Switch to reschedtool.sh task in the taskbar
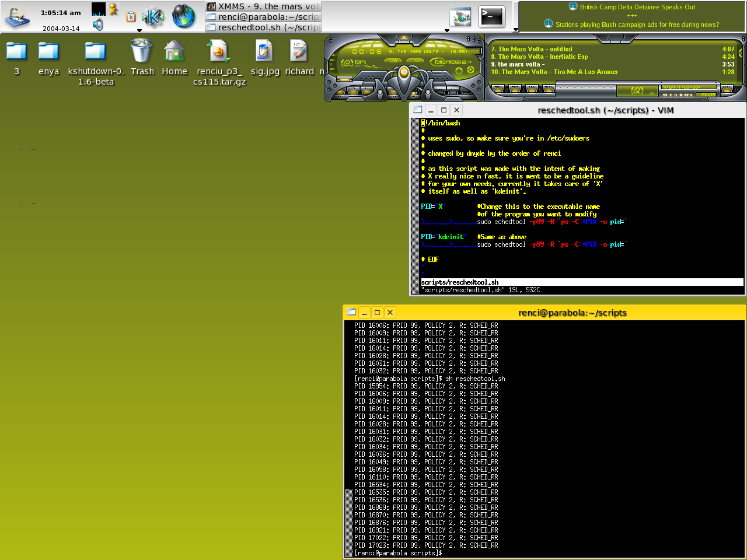This screenshot has width=747, height=560. tap(264, 27)
